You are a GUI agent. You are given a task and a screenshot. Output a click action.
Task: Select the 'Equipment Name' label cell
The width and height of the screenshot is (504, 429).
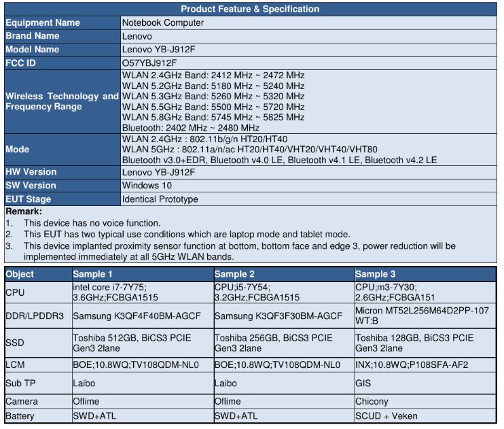click(x=62, y=23)
